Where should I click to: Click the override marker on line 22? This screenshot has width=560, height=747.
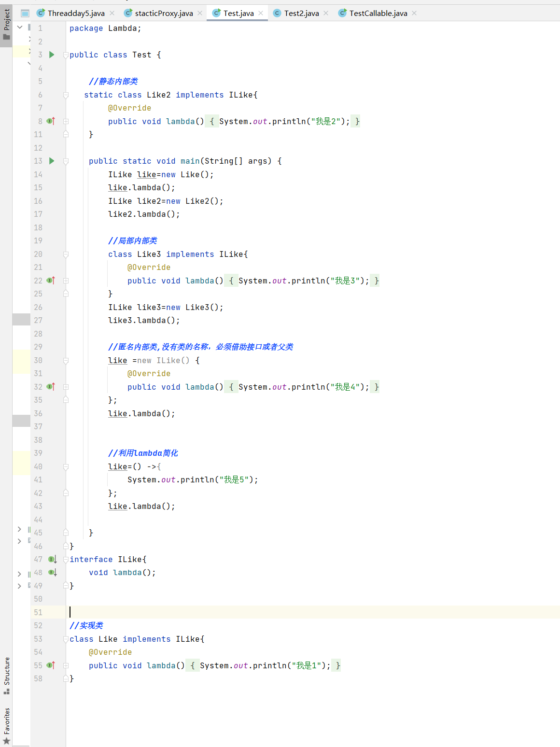[51, 281]
